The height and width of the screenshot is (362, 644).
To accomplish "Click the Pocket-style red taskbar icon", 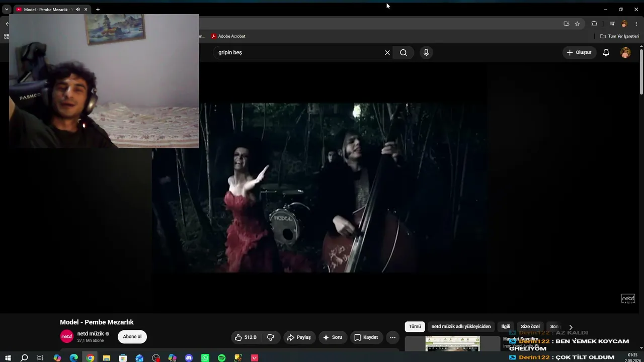I will point(255,358).
